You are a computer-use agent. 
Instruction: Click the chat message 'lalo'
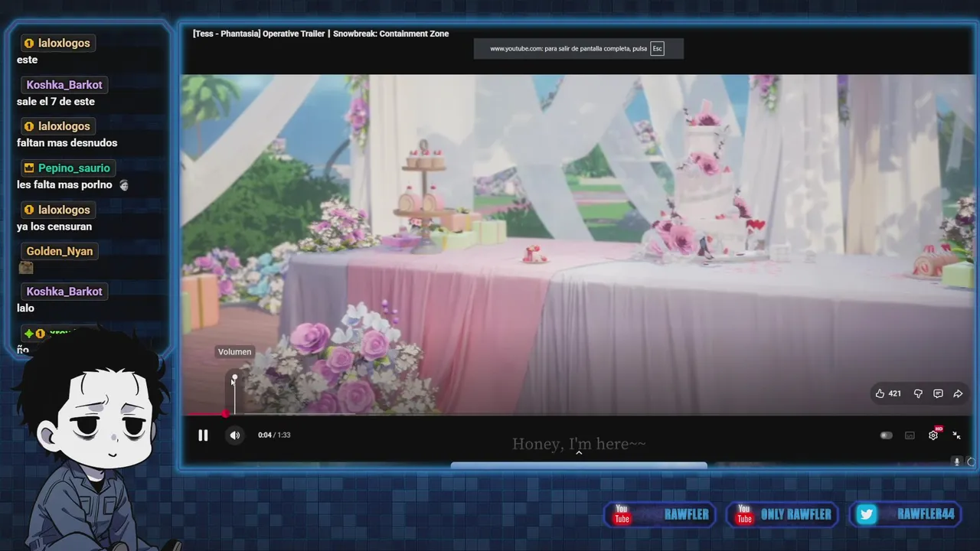[x=25, y=308]
